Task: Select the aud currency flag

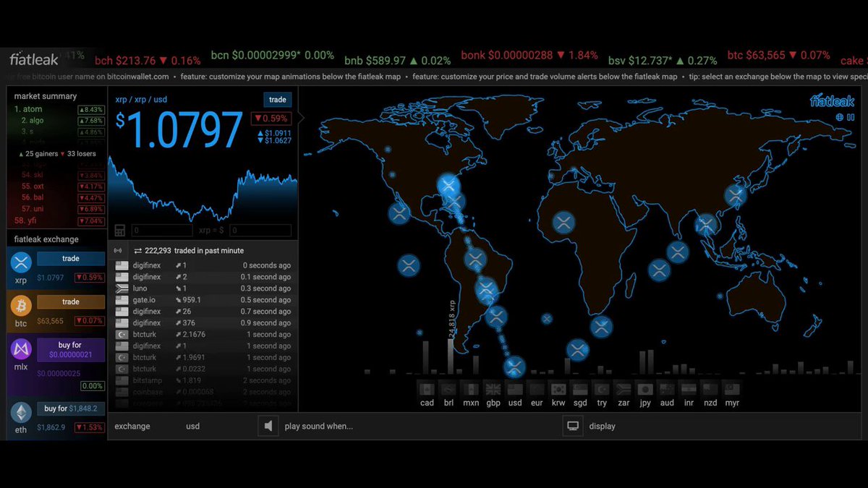Action: [667, 389]
